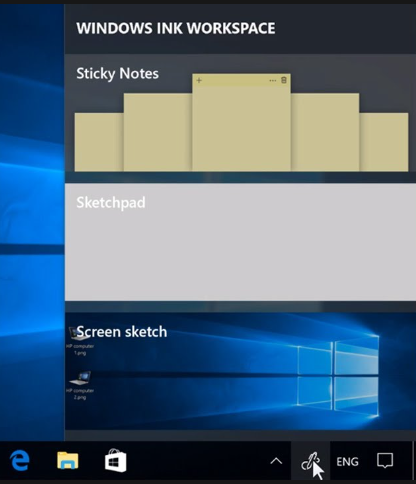Select HP computer 2.png desktop icon in preview
416x484 pixels.
[80, 386]
